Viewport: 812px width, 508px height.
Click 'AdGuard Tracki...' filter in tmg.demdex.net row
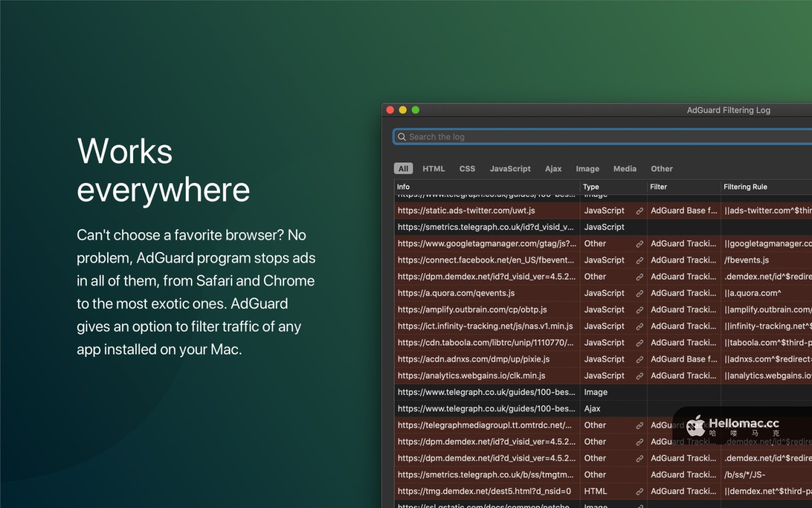pos(684,491)
